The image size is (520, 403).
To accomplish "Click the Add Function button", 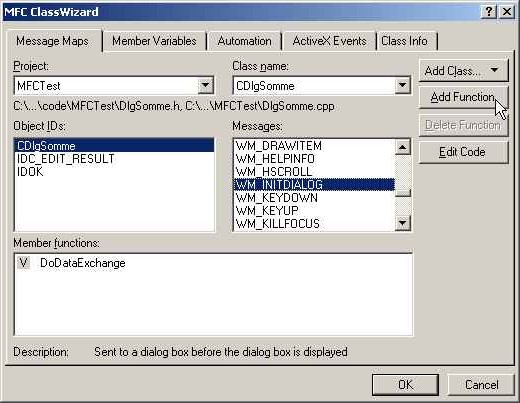I will point(463,97).
